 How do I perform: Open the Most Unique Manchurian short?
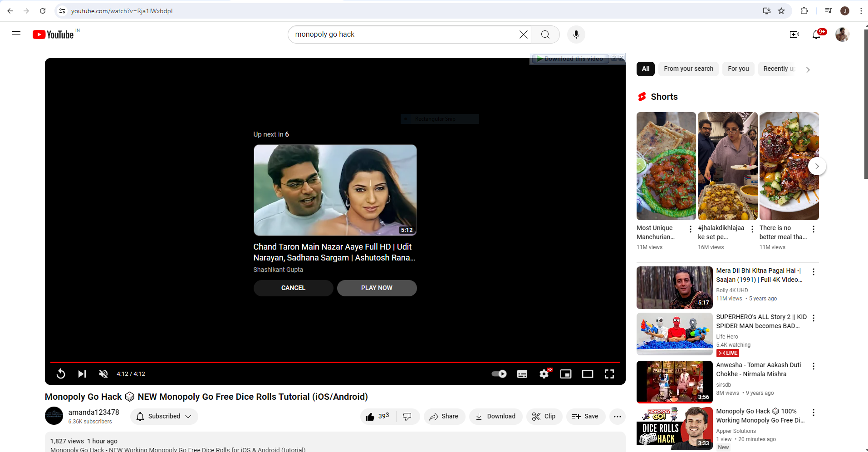point(666,166)
